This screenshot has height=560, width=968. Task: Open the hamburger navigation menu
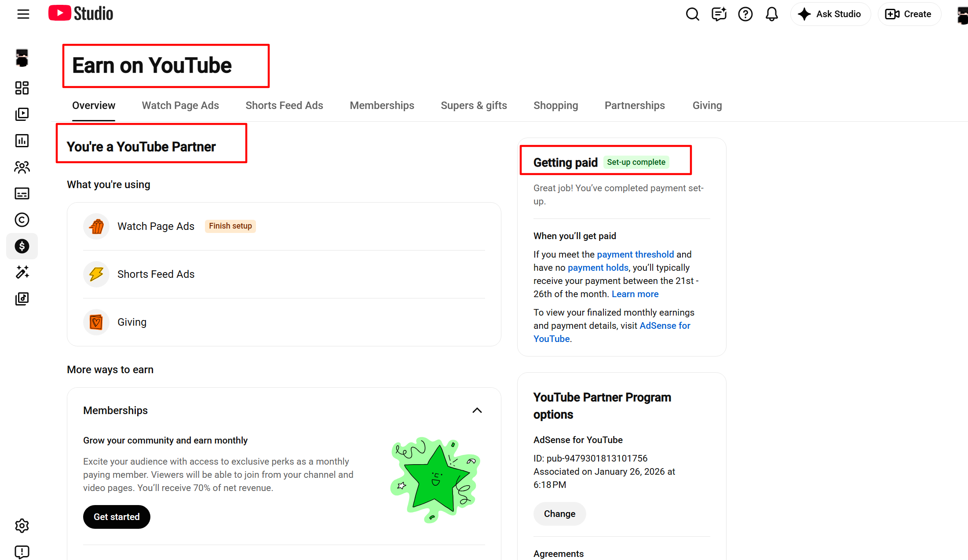23,14
